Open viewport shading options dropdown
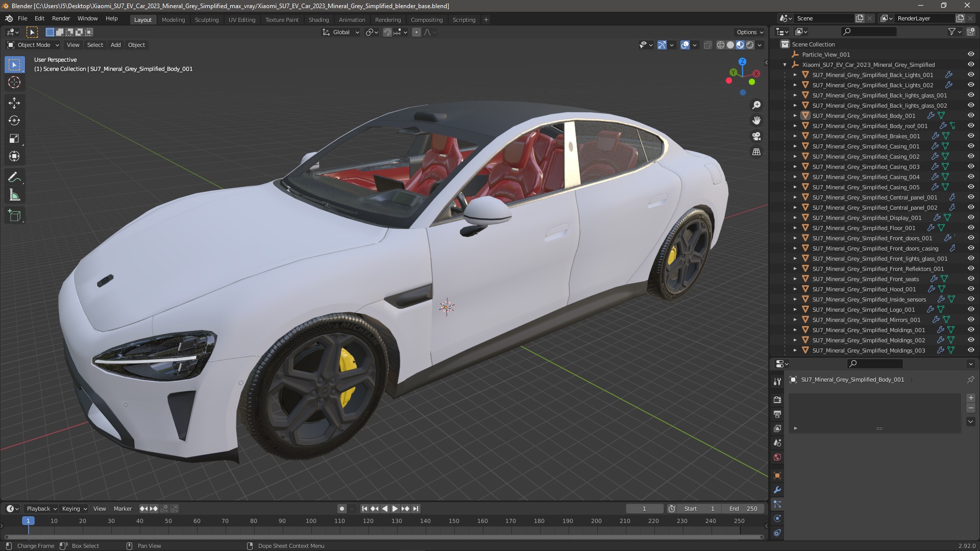The width and height of the screenshot is (980, 551). [x=759, y=45]
